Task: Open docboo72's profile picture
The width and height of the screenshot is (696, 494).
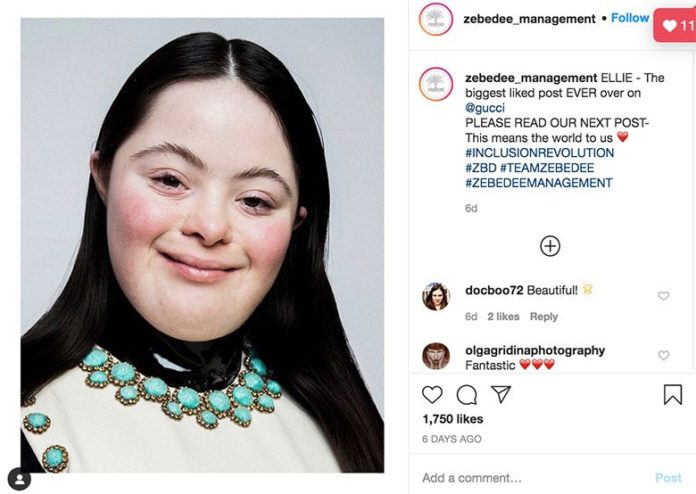Action: click(436, 296)
